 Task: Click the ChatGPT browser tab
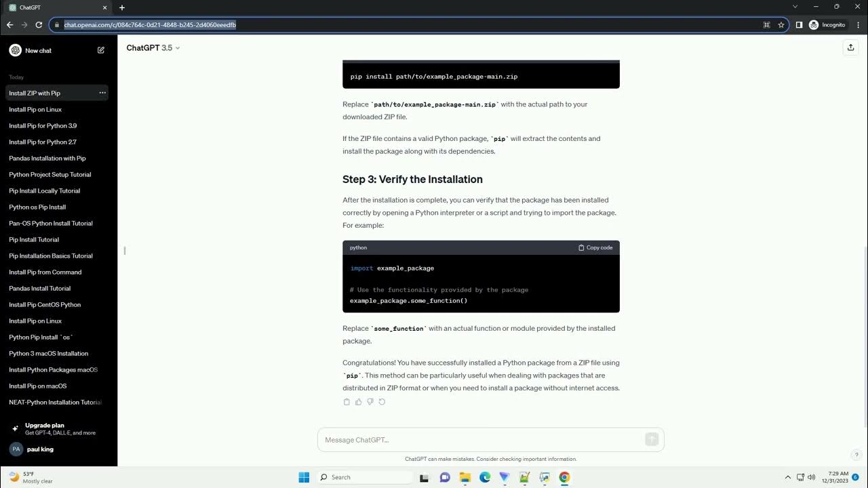click(58, 7)
